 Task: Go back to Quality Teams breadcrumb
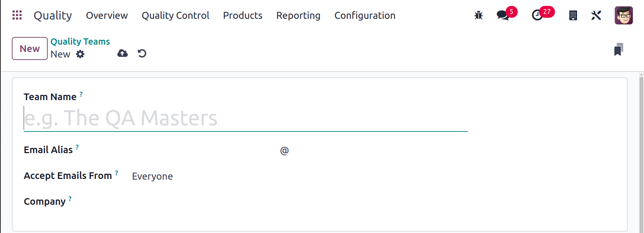pos(80,42)
